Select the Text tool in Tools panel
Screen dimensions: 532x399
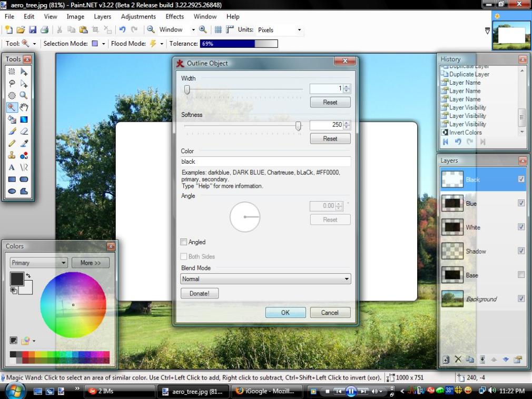[x=12, y=168]
